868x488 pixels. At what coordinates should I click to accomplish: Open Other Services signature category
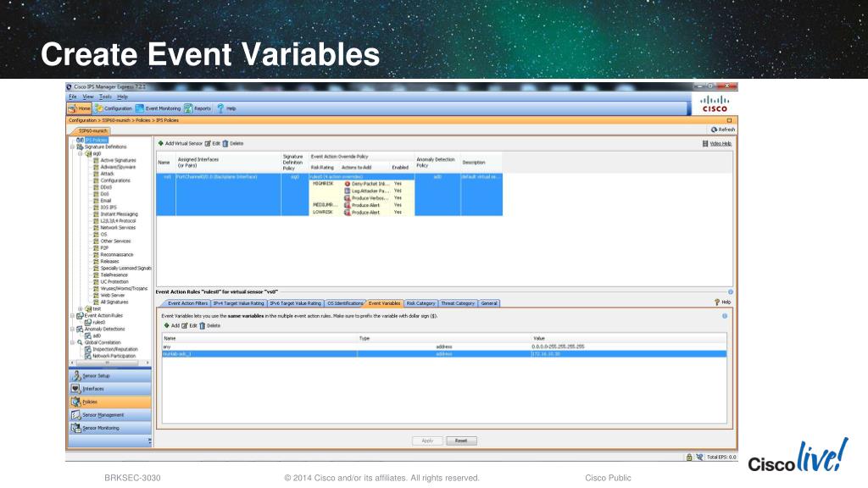(115, 241)
